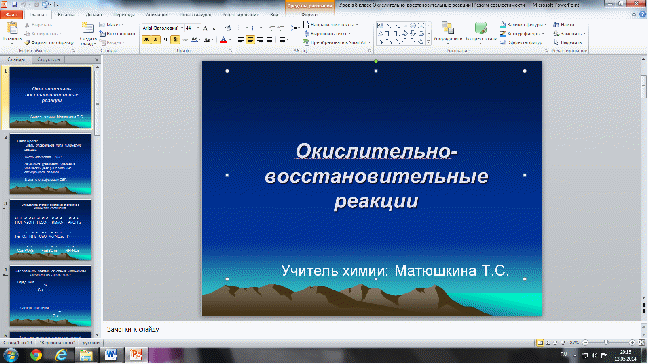Screen dimensions: 648x364
Task: Open the Shape Fill (Заливка фигуры) dropdown
Action: tap(523, 25)
